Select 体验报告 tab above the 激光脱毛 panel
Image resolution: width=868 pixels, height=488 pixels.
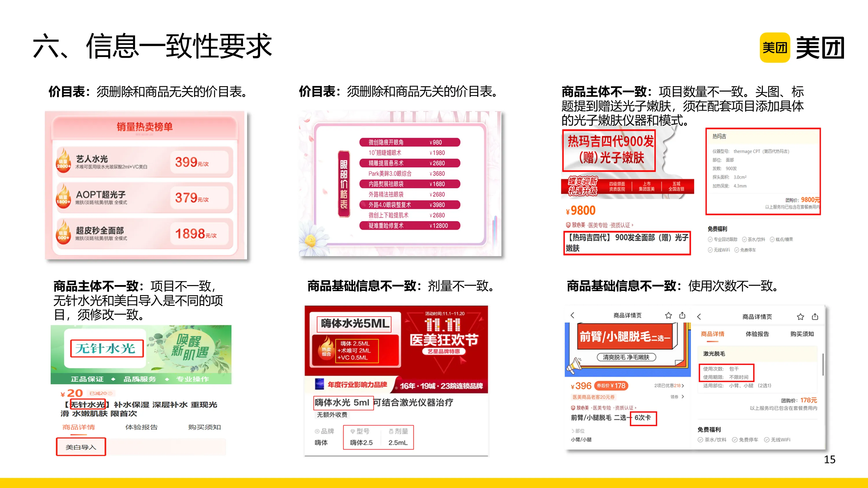point(757,334)
